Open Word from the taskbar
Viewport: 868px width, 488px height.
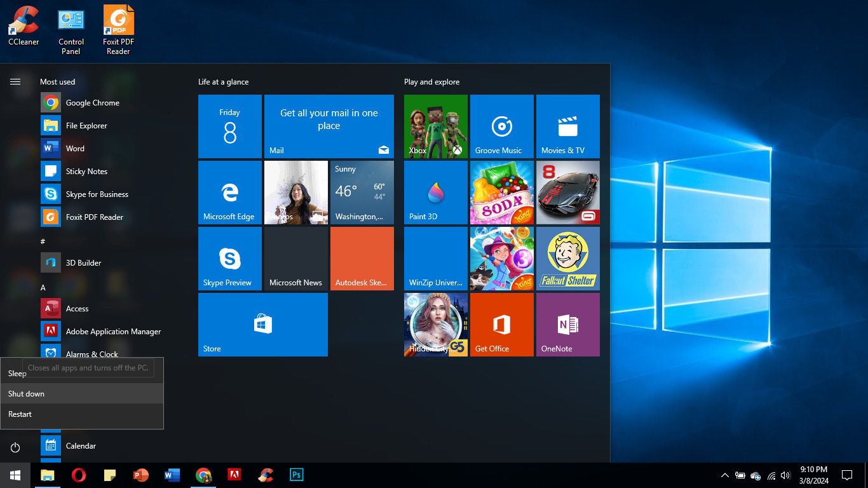coord(172,475)
